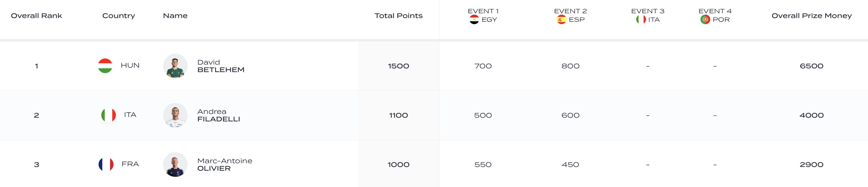Click the Egypt flag under Event 1
This screenshot has width=868, height=187.
pos(474,20)
